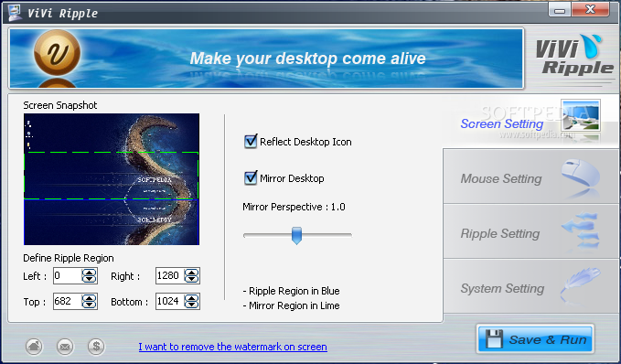Screen dimensions: 621x364
Task: Open the remove watermark link
Action: coord(233,347)
